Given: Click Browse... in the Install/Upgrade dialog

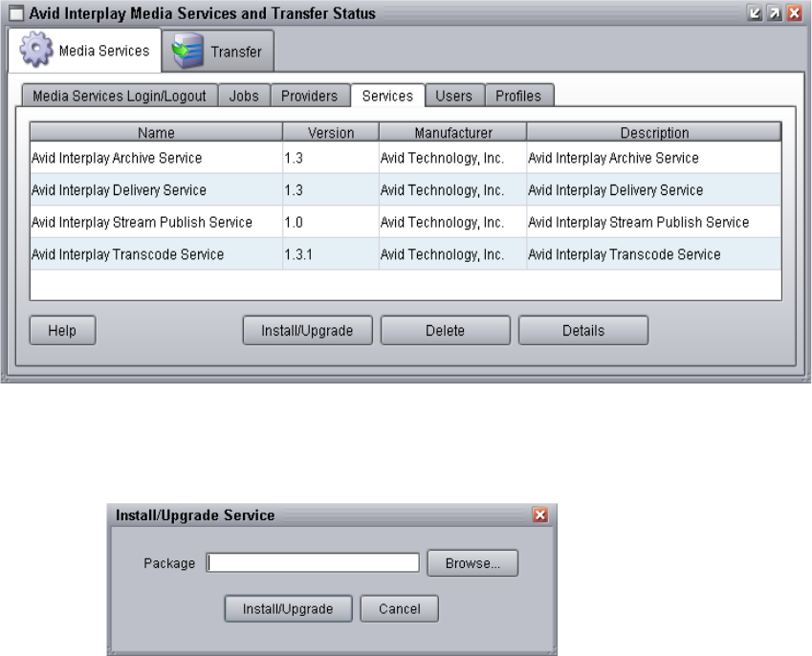Looking at the screenshot, I should coord(472,563).
